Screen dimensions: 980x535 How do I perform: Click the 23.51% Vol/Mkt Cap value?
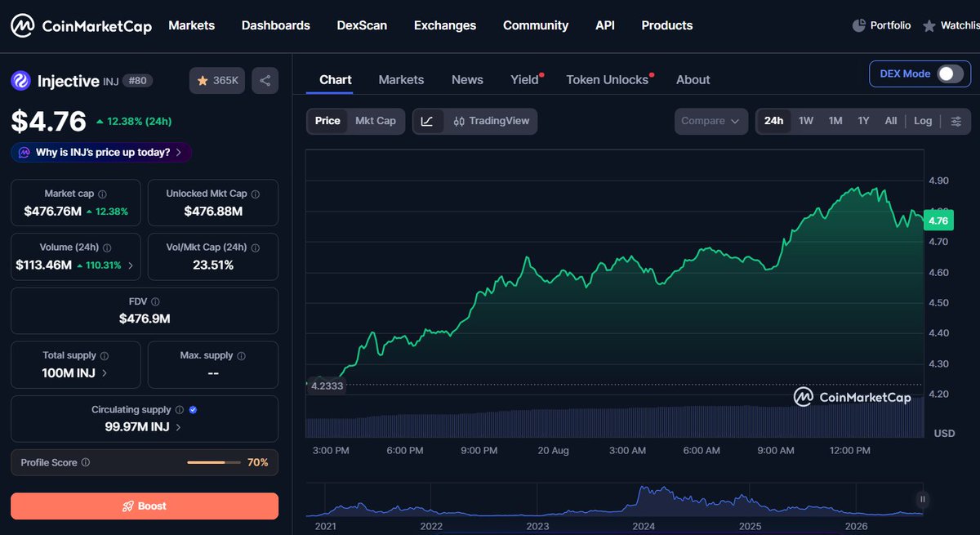(x=212, y=265)
